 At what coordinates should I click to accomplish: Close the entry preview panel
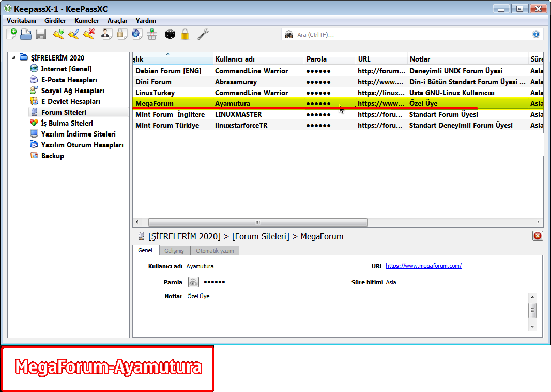click(x=537, y=236)
